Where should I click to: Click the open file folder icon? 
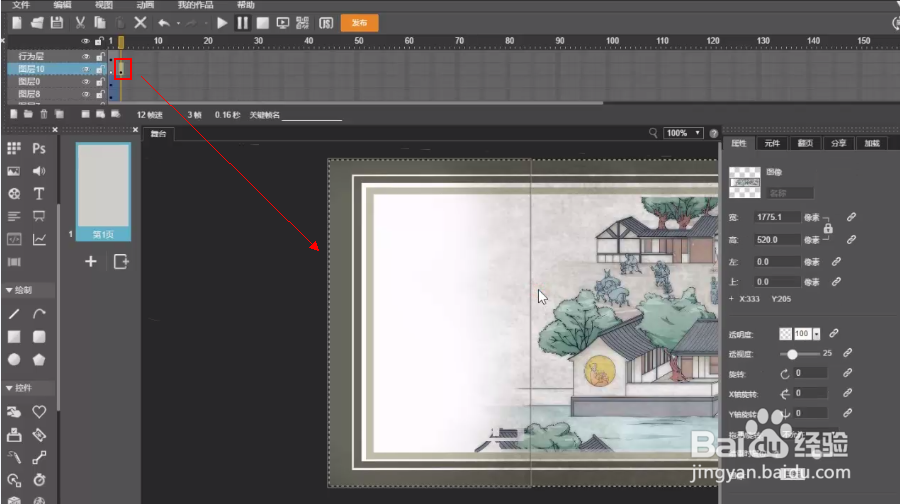click(37, 23)
